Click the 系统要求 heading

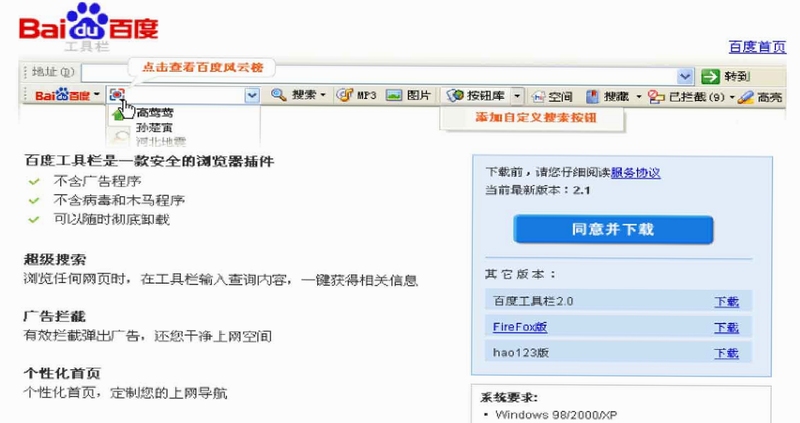509,397
